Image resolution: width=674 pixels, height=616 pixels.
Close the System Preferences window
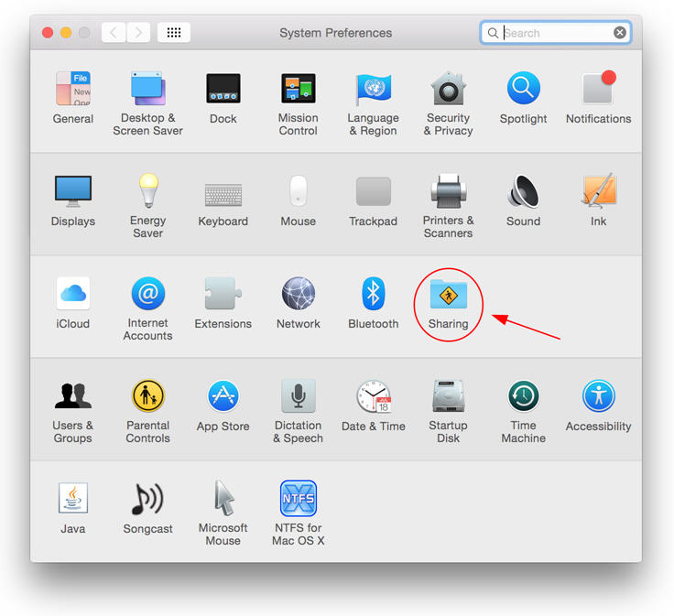click(x=48, y=33)
